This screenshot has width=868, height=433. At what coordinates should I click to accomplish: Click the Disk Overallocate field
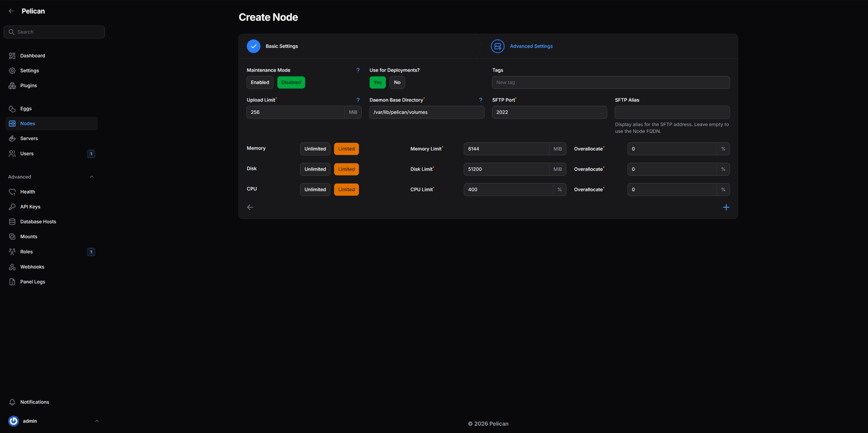click(x=672, y=169)
